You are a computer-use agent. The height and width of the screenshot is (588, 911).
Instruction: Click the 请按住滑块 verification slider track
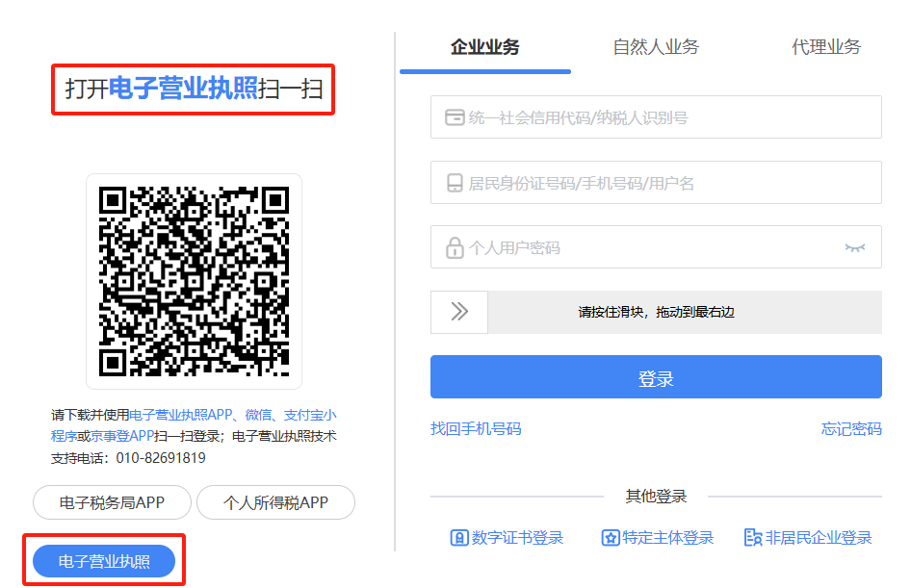pyautogui.click(x=656, y=312)
